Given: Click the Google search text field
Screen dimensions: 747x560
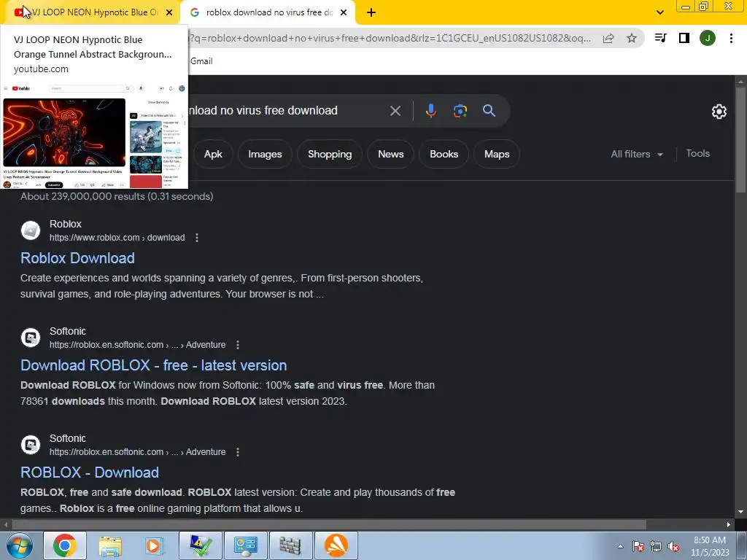Looking at the screenshot, I should tap(286, 111).
